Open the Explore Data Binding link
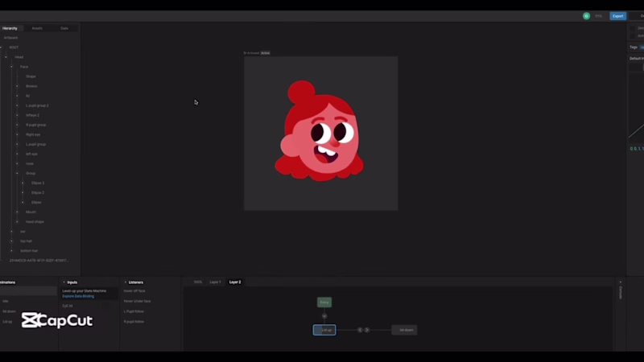644x362 pixels. click(78, 296)
